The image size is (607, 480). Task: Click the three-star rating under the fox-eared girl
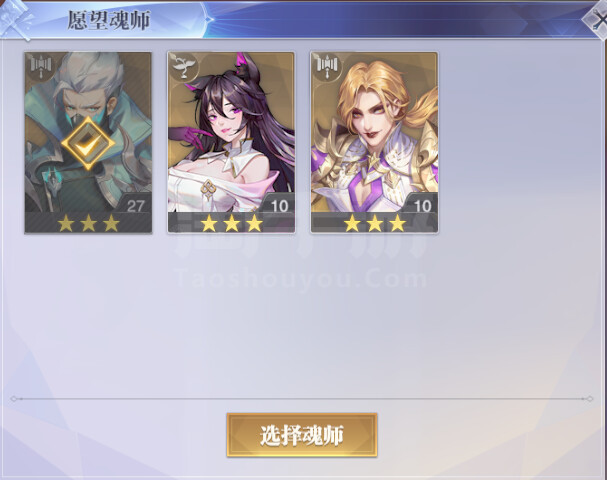click(x=231, y=223)
